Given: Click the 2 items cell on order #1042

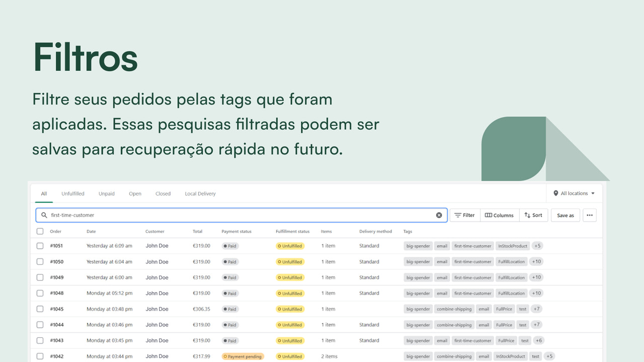Looking at the screenshot, I should pos(329,356).
